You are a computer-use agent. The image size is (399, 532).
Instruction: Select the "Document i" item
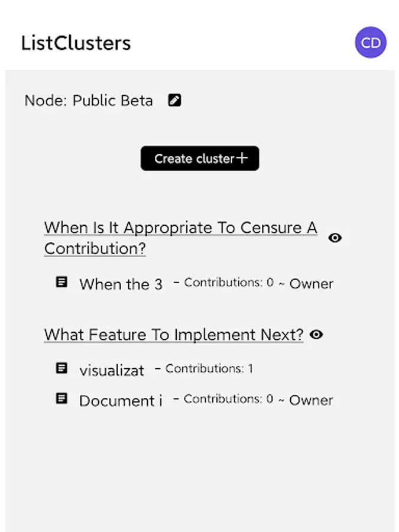click(121, 401)
